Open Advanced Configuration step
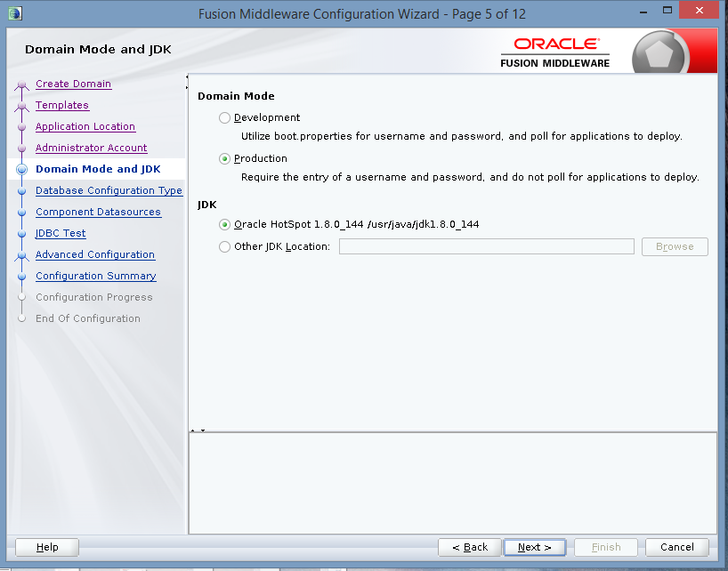 (x=95, y=254)
